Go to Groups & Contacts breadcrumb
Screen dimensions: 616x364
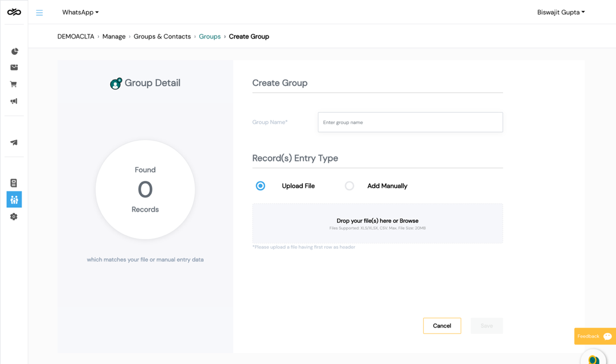162,36
